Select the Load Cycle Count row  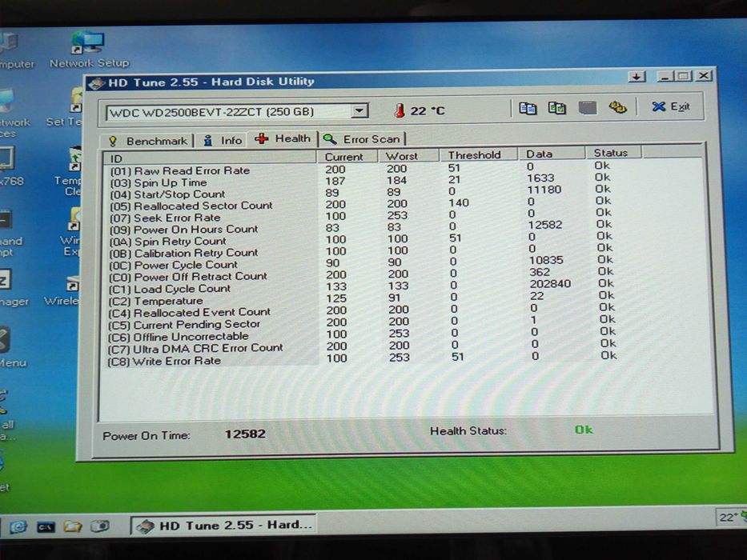pos(362,287)
